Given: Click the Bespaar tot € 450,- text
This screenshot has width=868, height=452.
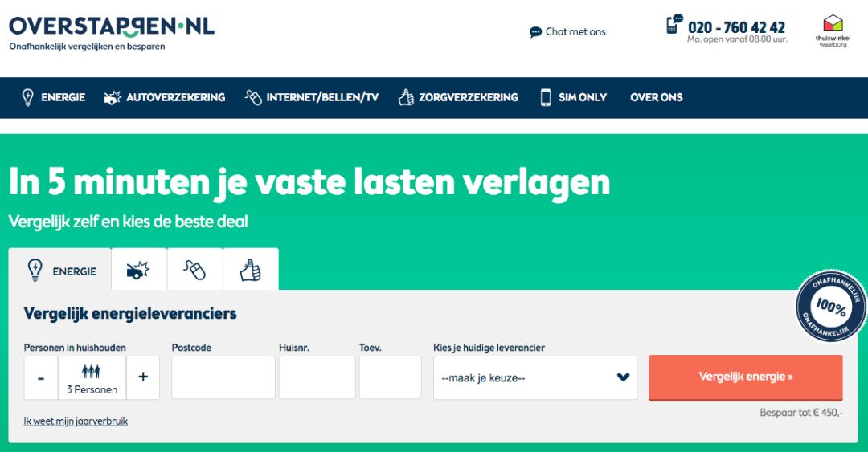Looking at the screenshot, I should [x=801, y=413].
